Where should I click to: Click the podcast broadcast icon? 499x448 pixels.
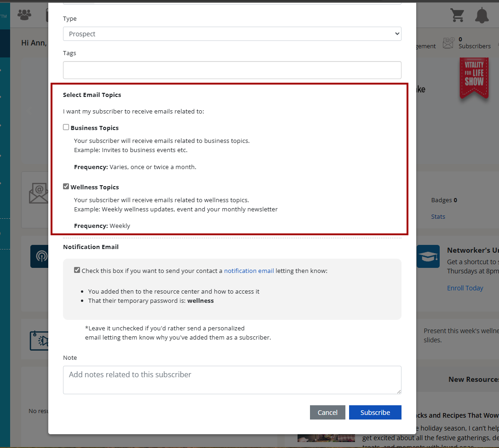point(40,256)
